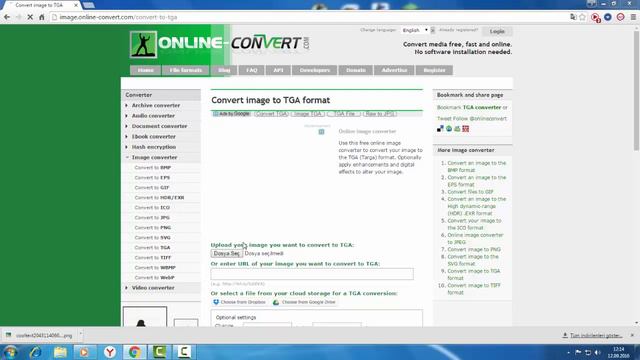Open the Change language dropdown
This screenshot has height=360, width=640.
416,30
